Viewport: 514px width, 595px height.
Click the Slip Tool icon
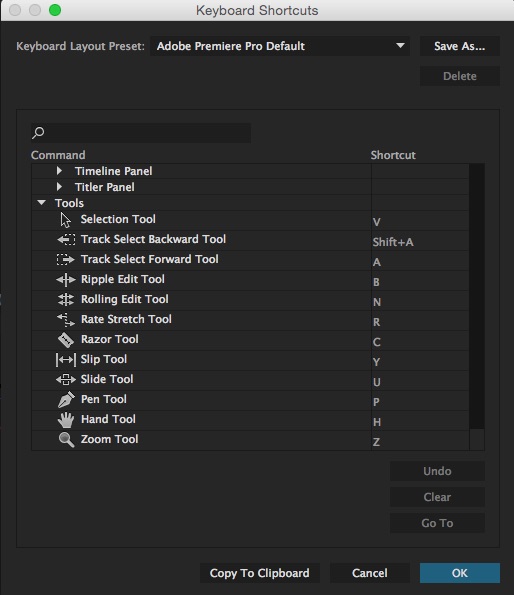(66, 359)
